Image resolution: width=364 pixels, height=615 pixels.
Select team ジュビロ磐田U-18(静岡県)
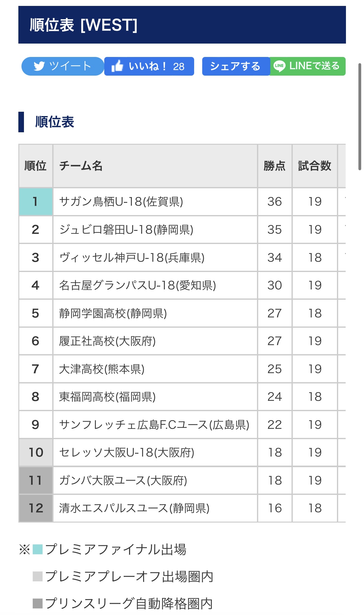click(x=126, y=230)
